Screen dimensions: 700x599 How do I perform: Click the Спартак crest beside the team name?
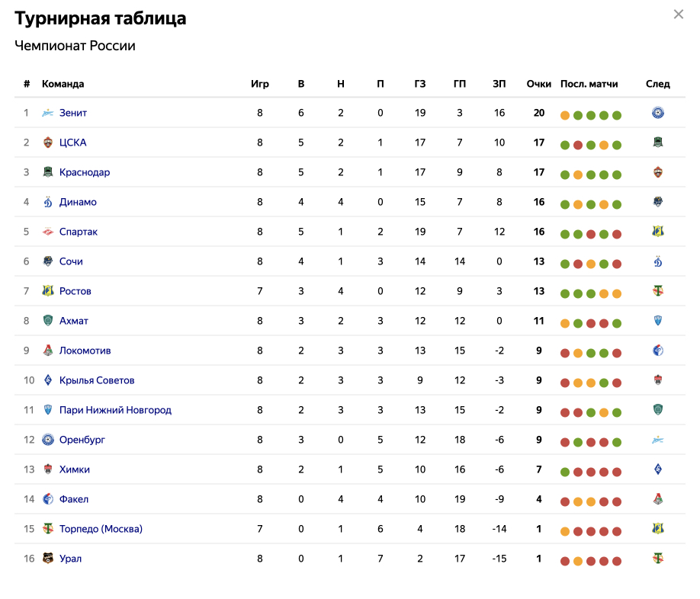pos(48,232)
